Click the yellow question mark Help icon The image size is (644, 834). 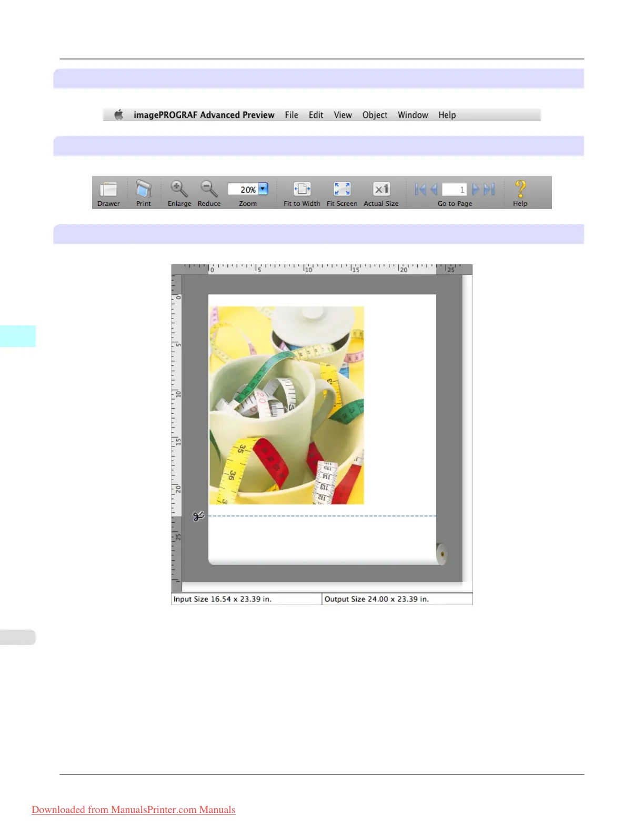coord(520,188)
